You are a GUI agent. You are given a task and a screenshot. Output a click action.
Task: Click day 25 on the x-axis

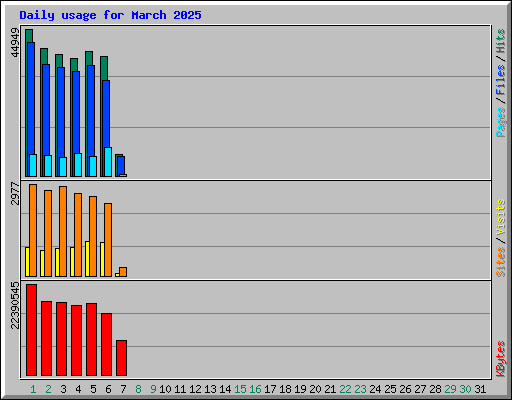click(x=390, y=389)
